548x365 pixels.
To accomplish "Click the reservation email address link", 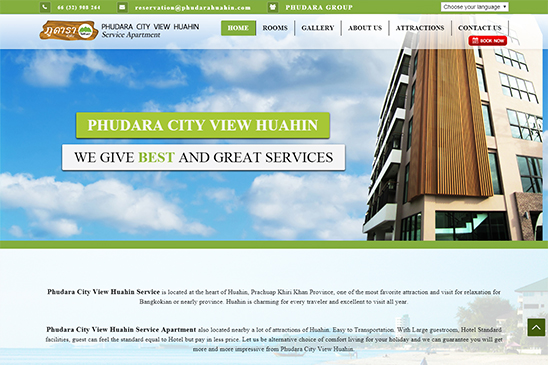I will tap(193, 7).
